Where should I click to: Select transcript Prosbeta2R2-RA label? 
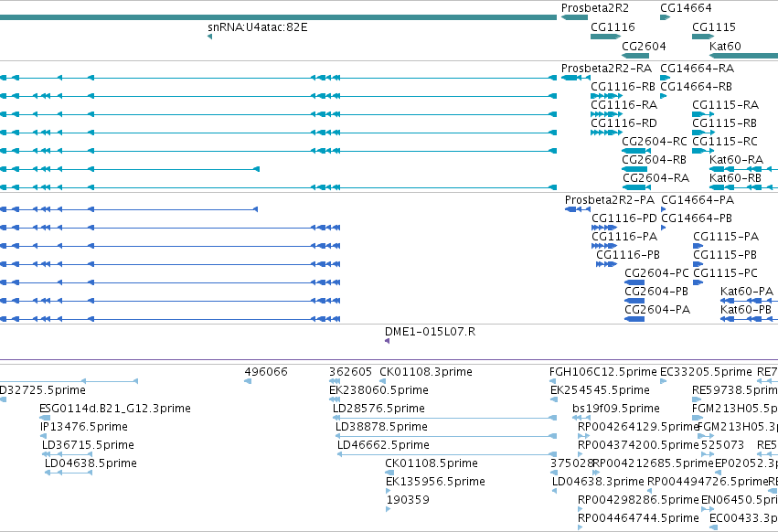pos(606,68)
